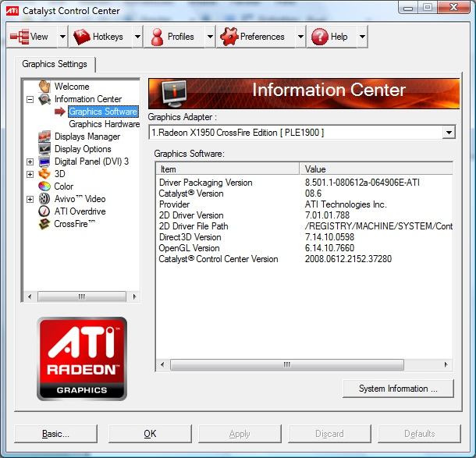Expand the Avivo Video tree node

coord(30,199)
